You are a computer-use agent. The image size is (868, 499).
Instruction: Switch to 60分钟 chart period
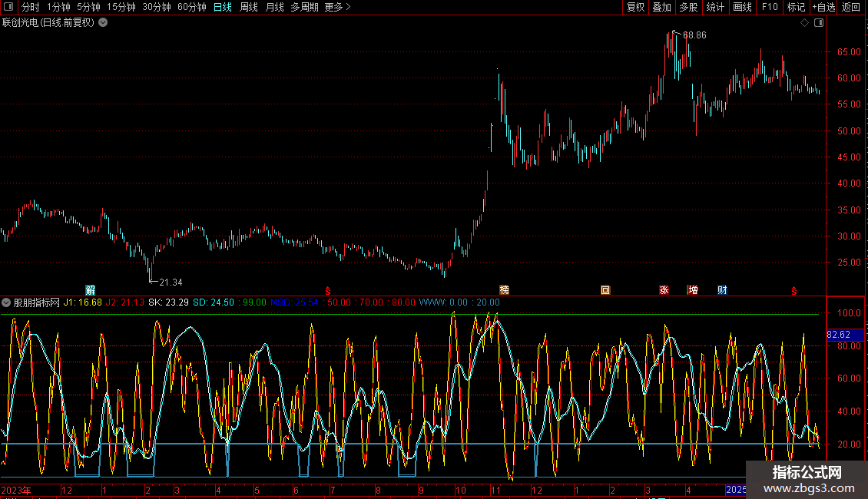191,7
